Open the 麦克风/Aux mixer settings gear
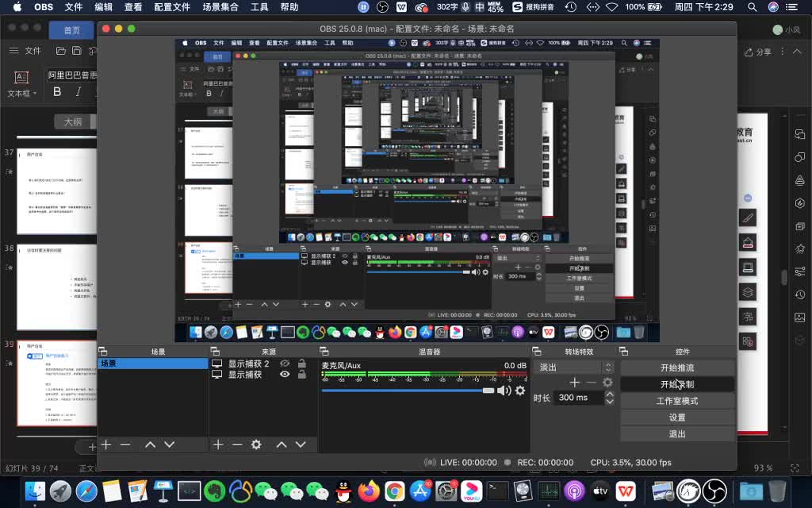The height and width of the screenshot is (508, 812). click(520, 391)
